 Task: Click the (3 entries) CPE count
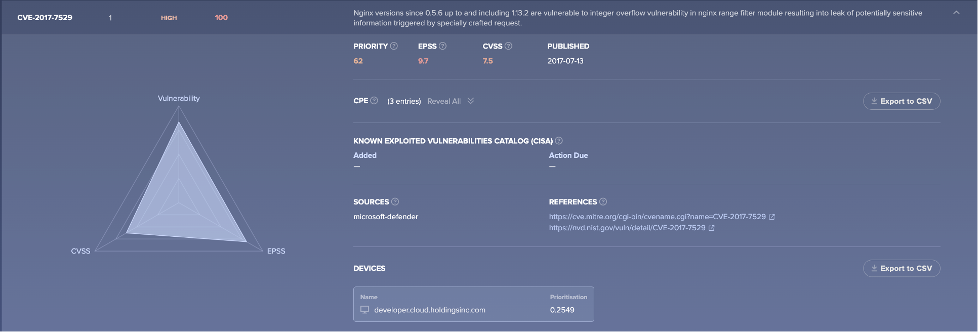coord(404,101)
